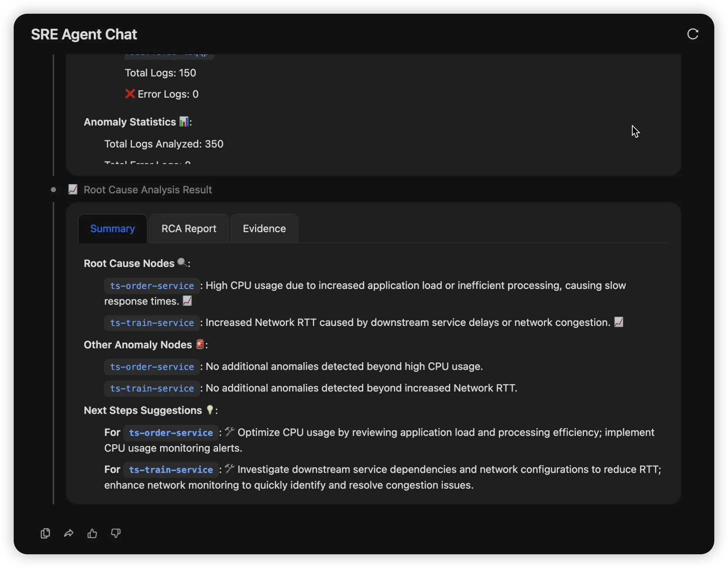Click the Total Logs Analyzed: 350 line

(164, 144)
